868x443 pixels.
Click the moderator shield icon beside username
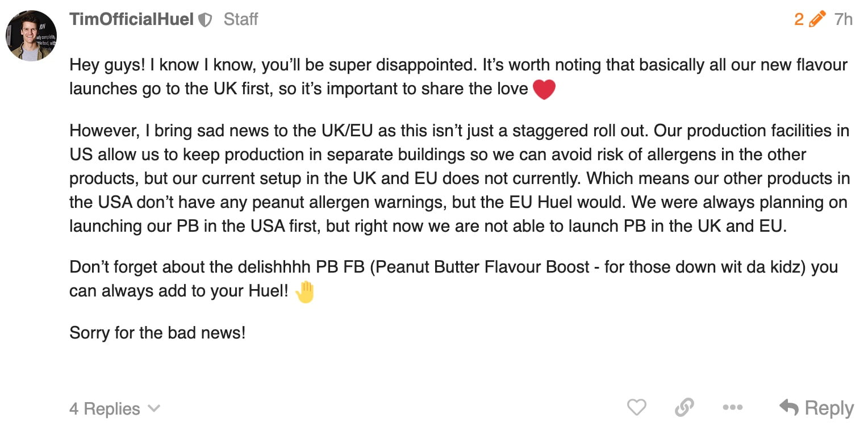(x=205, y=20)
